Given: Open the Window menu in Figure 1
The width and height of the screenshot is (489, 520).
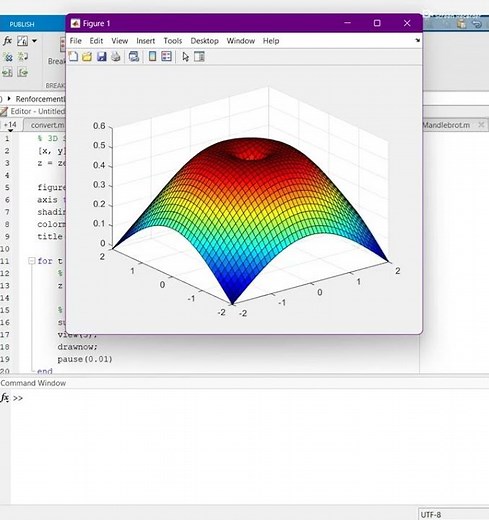Looking at the screenshot, I should [241, 41].
